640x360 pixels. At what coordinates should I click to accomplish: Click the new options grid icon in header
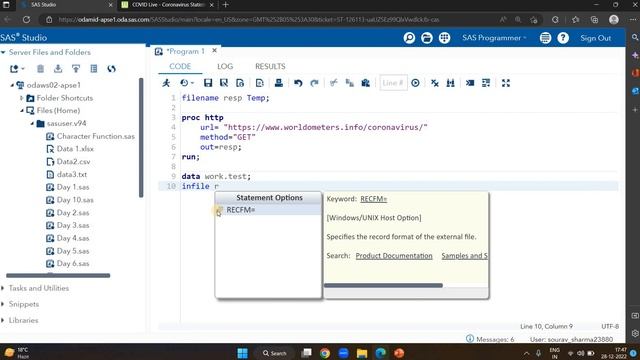[444, 38]
